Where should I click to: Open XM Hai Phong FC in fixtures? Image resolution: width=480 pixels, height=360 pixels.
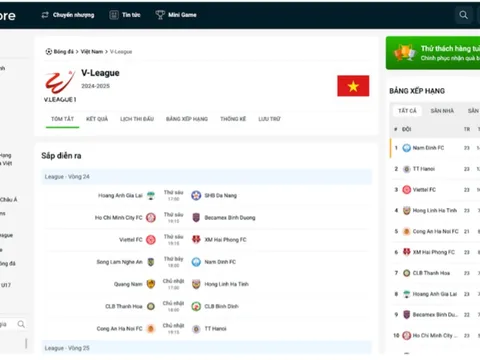(x=225, y=240)
